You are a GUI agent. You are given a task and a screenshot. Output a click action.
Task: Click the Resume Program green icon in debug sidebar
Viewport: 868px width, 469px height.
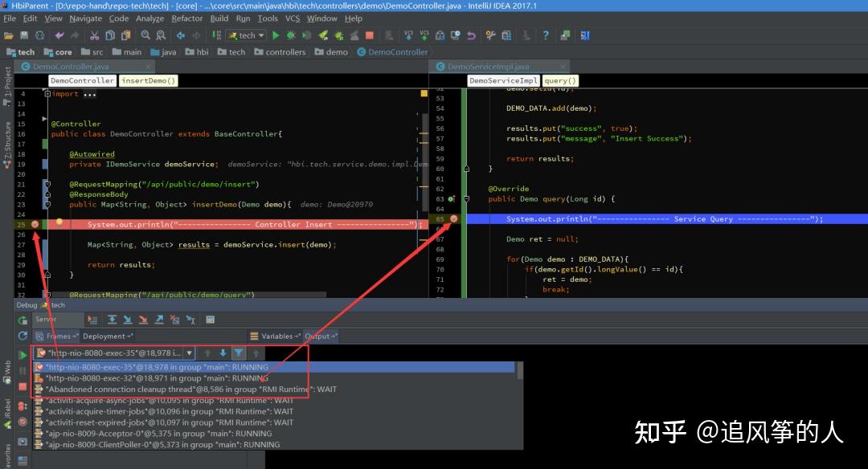point(23,355)
